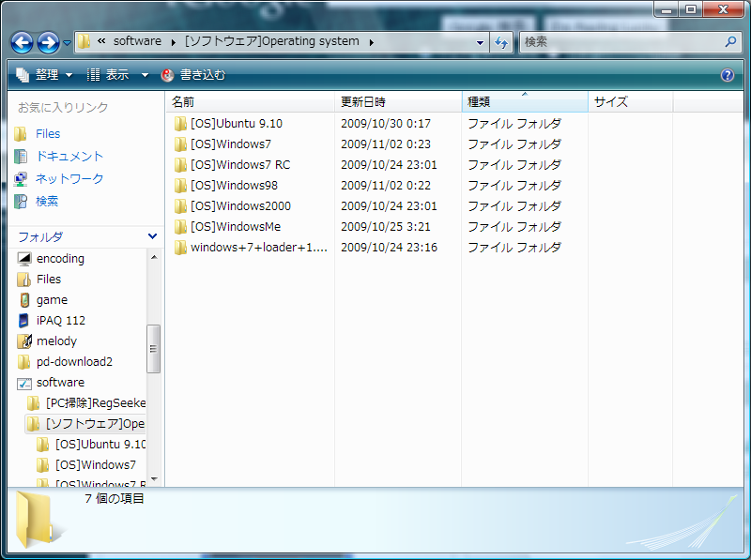Click the melody music folder icon in tree

(x=24, y=341)
